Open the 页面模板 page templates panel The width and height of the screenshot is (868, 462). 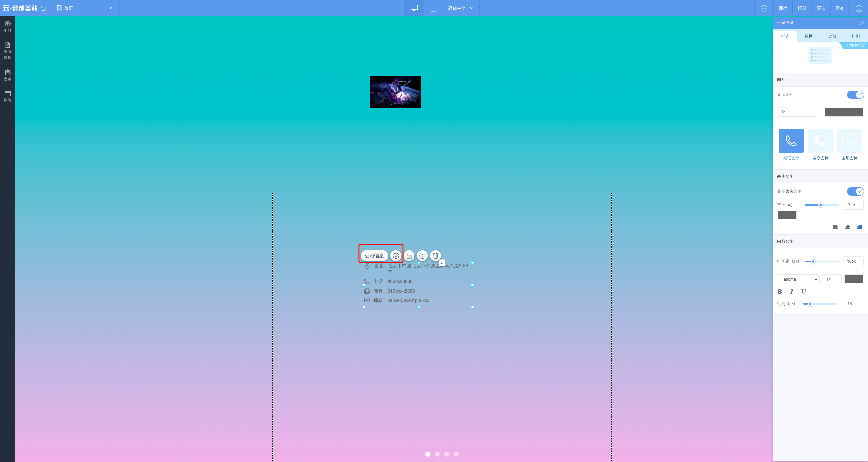click(x=7, y=51)
